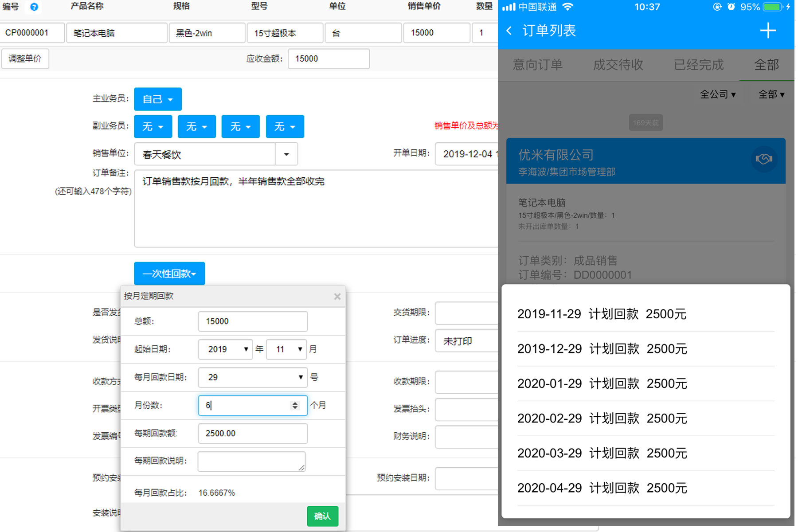
Task: Open the 一次性回款 dropdown button
Action: click(x=169, y=274)
